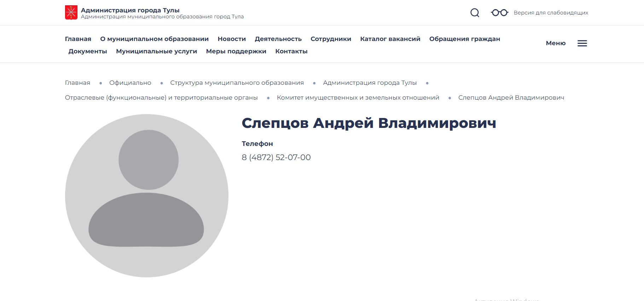
Task: Click the phone number 8 (4872) 52-07-00
Action: pos(276,157)
